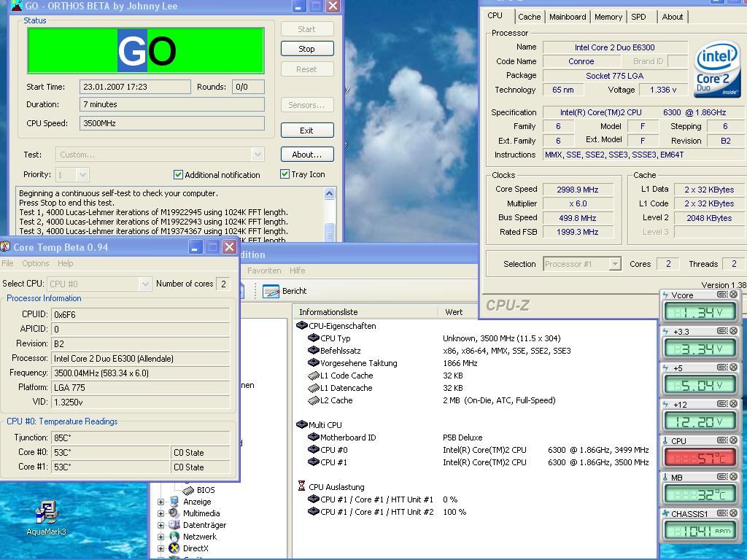747x560 pixels.
Task: Close the +3.3 voltage widget
Action: click(734, 331)
